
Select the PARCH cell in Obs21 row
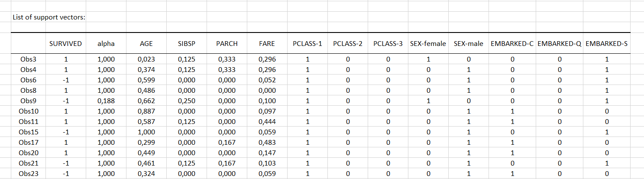coord(227,163)
